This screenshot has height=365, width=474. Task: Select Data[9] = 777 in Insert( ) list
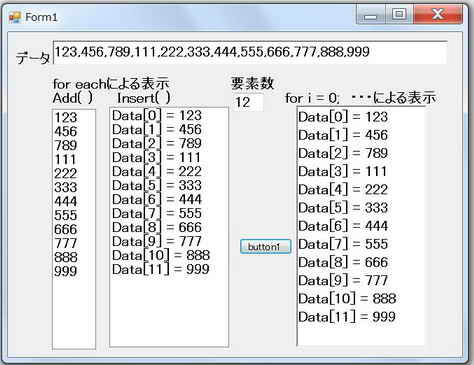click(157, 242)
